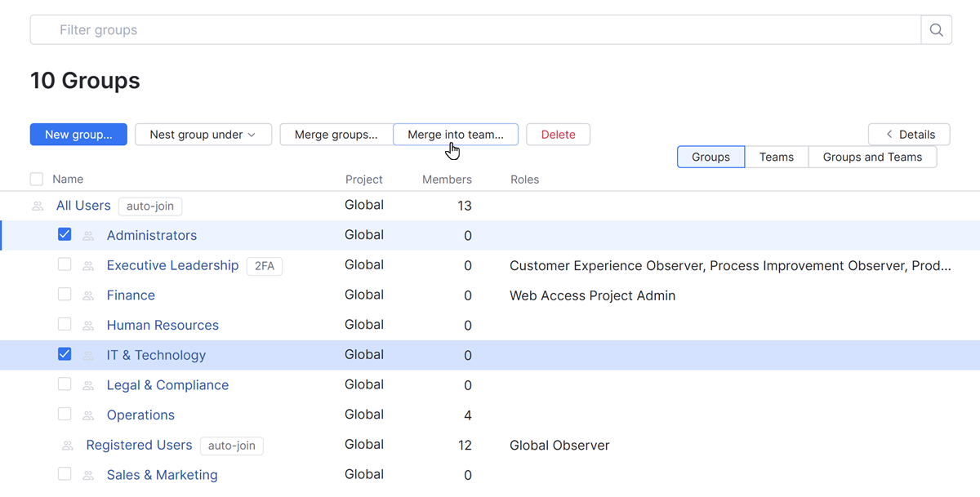Click the group icon next to Operations
The height and width of the screenshot is (497, 980).
(88, 415)
